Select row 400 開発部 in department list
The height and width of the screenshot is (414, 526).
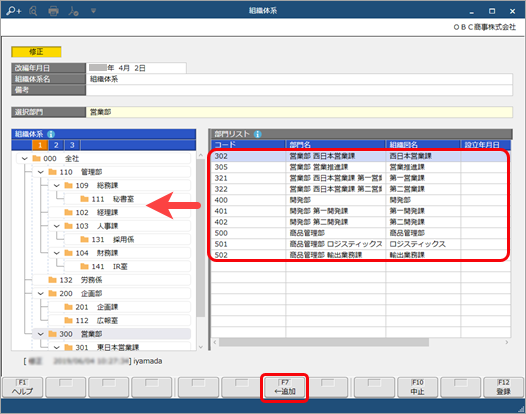tap(361, 200)
